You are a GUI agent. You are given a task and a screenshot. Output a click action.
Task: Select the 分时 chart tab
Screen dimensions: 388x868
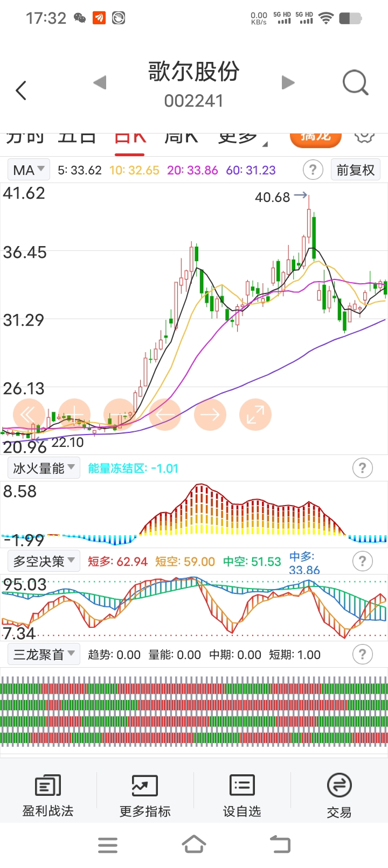pos(25,138)
